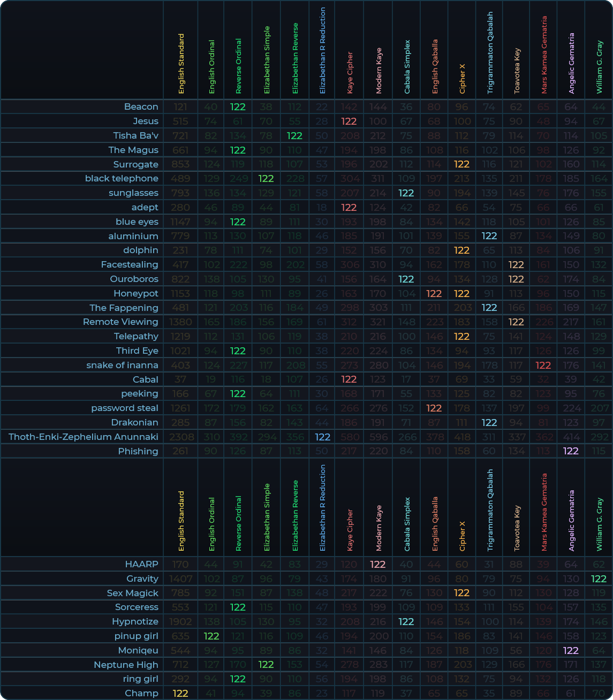Click the highlighted 122 in the Champ row
Image resolution: width=613 pixels, height=700 pixels.
(180, 693)
